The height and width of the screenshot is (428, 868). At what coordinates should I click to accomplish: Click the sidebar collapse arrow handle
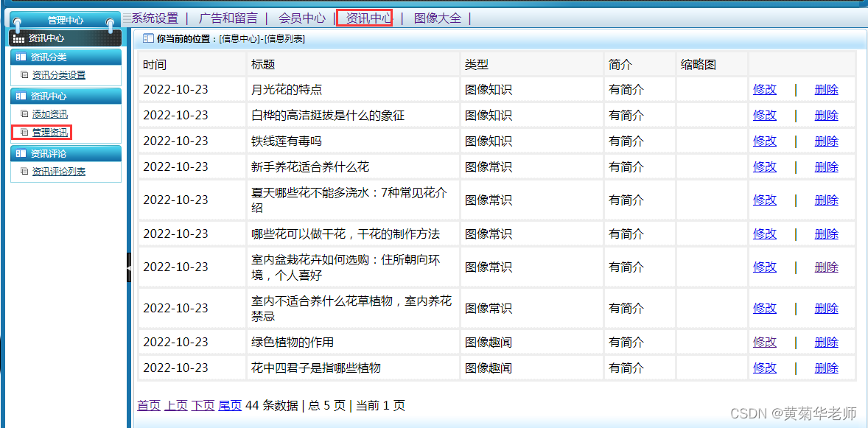(x=129, y=268)
